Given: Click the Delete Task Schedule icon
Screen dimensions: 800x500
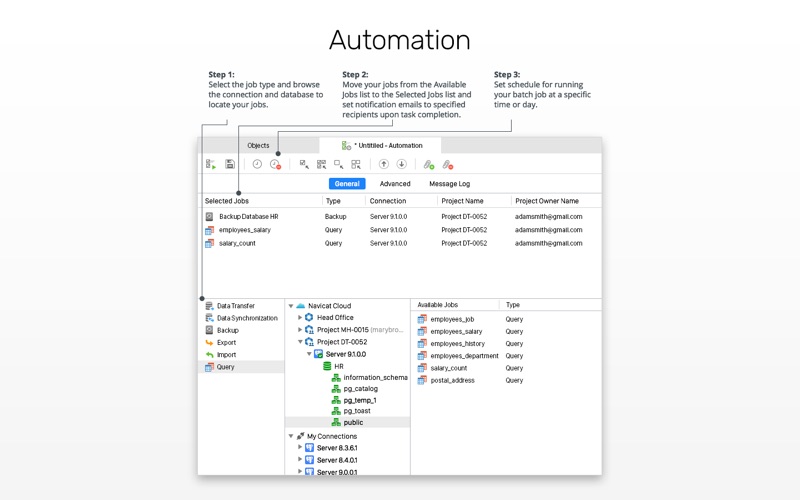Looking at the screenshot, I should point(275,164).
